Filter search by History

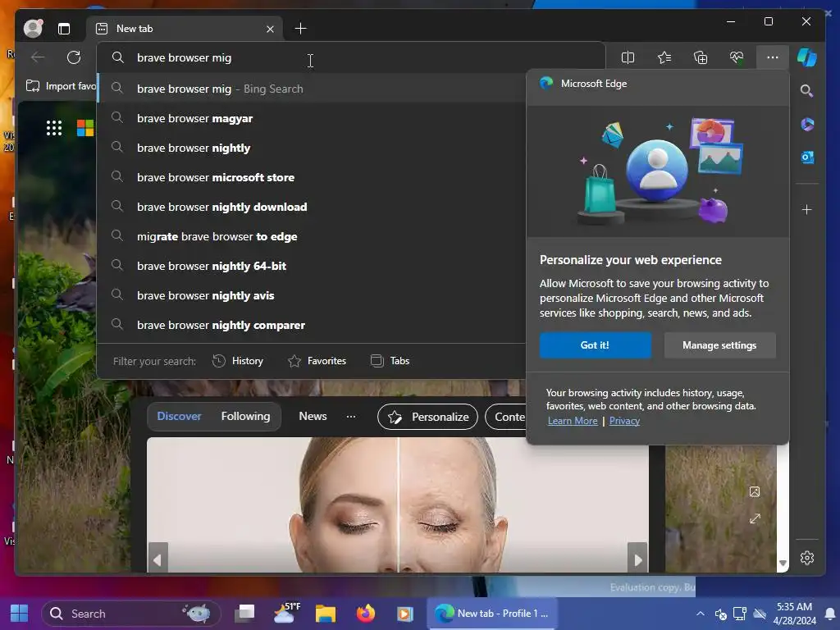238,361
